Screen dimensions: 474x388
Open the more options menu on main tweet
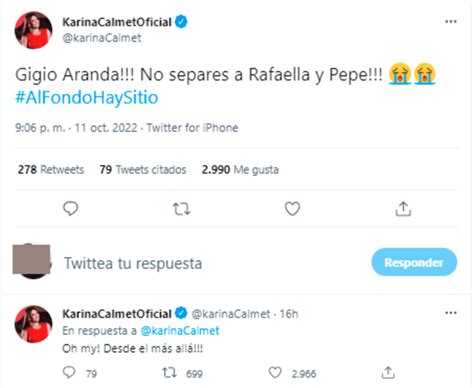[x=451, y=22]
